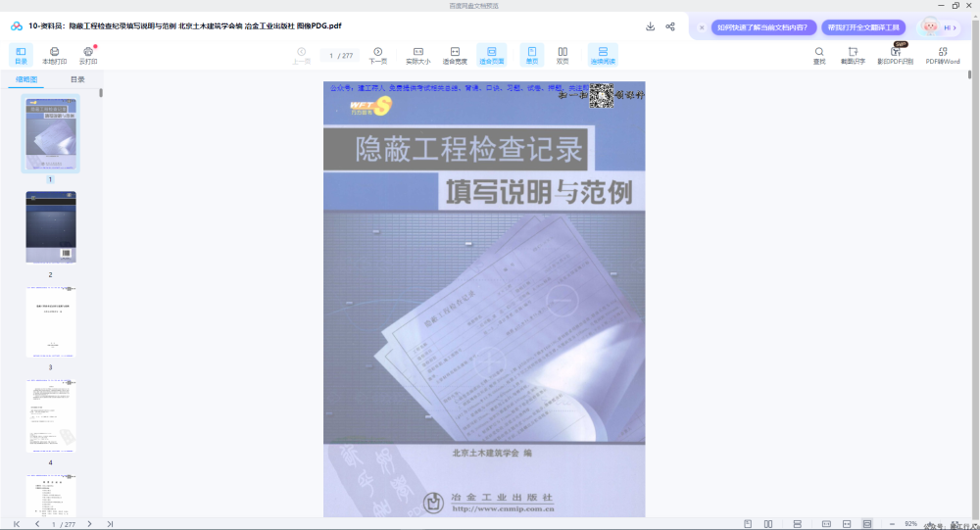Select page 2 thumbnail

[51, 227]
